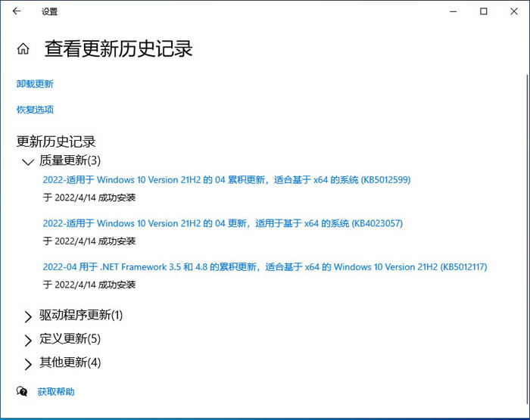The image size is (530, 420).
Task: Click install status text under KB4023057
Action: (89, 241)
